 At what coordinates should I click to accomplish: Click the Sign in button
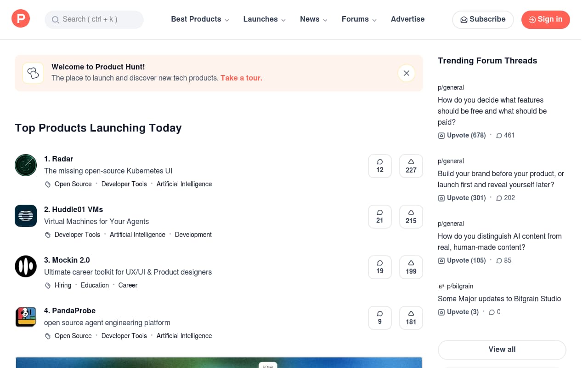click(x=545, y=19)
